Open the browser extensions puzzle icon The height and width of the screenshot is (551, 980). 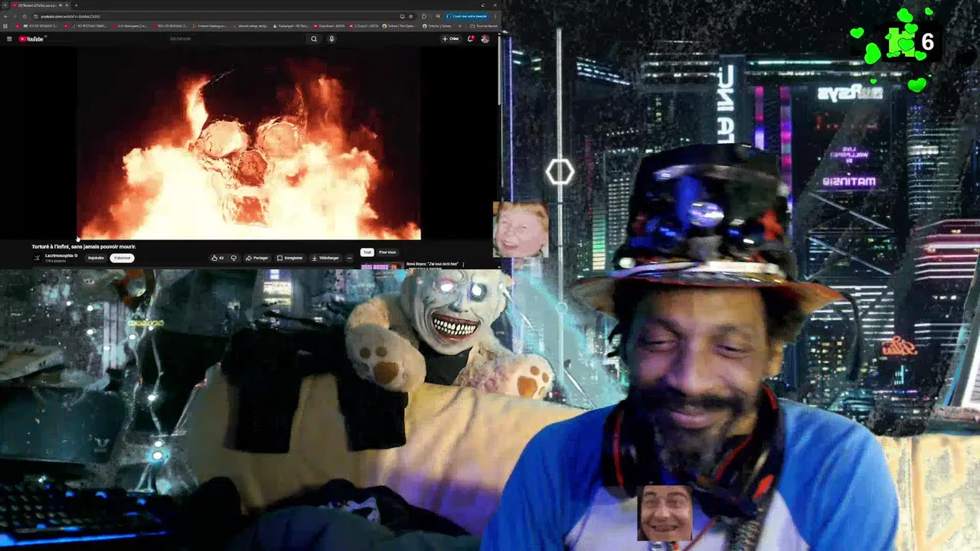tap(424, 16)
